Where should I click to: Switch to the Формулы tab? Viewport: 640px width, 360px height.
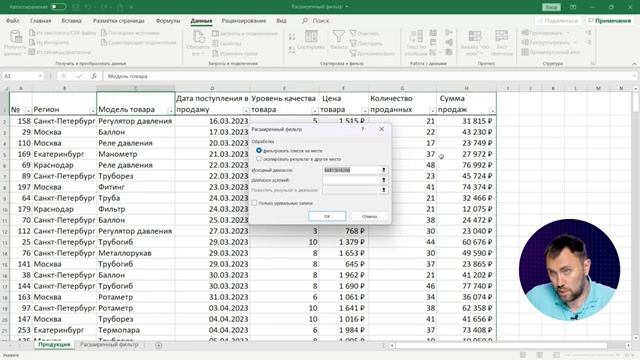(x=168, y=20)
